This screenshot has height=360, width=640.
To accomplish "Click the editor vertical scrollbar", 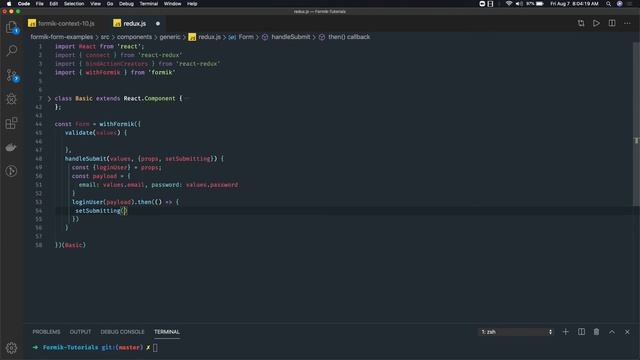I will click(x=636, y=124).
